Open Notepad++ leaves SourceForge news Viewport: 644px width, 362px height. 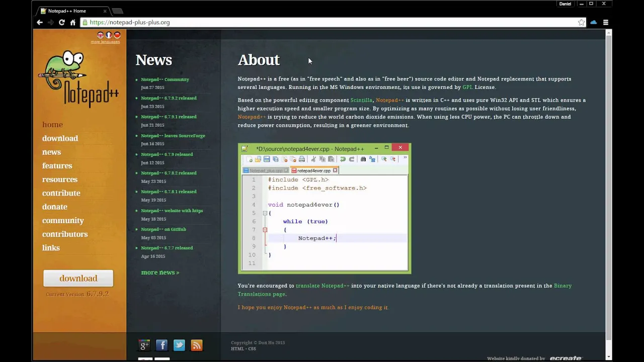click(173, 136)
